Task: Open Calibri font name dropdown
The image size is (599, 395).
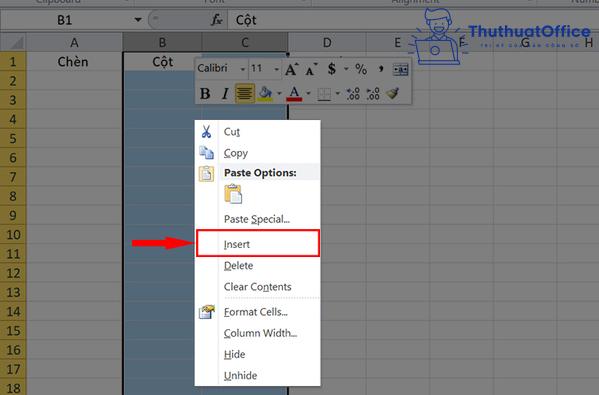Action: (243, 69)
